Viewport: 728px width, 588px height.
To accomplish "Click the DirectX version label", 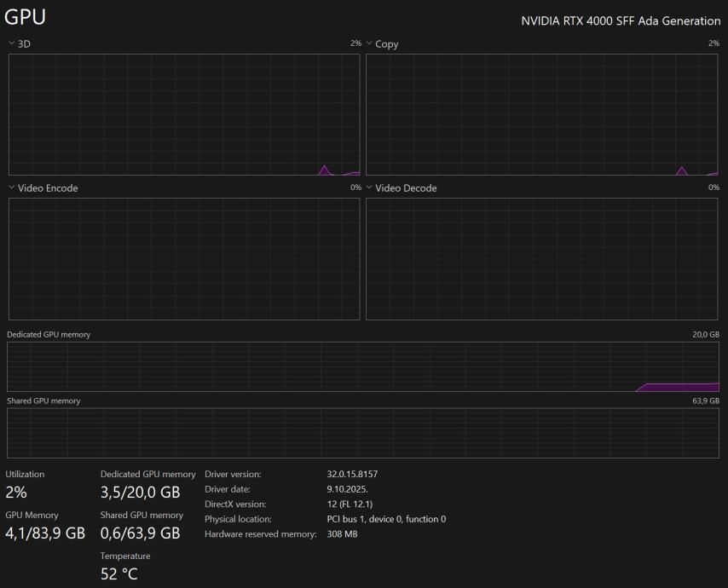I will point(235,504).
